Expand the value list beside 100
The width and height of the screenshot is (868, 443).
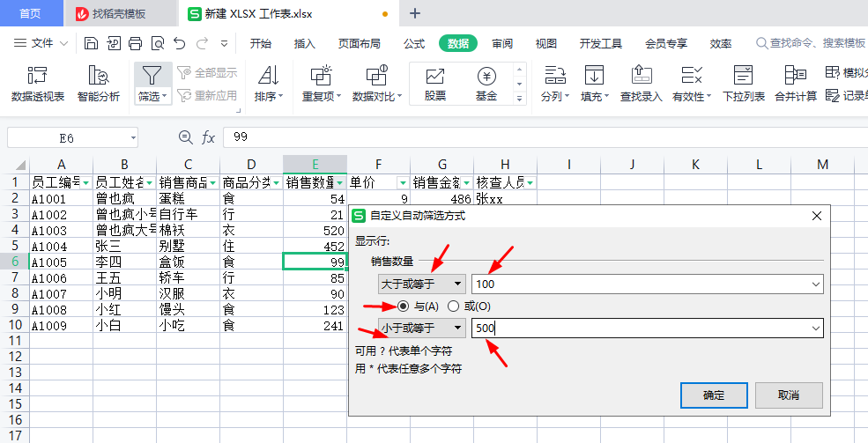click(815, 284)
